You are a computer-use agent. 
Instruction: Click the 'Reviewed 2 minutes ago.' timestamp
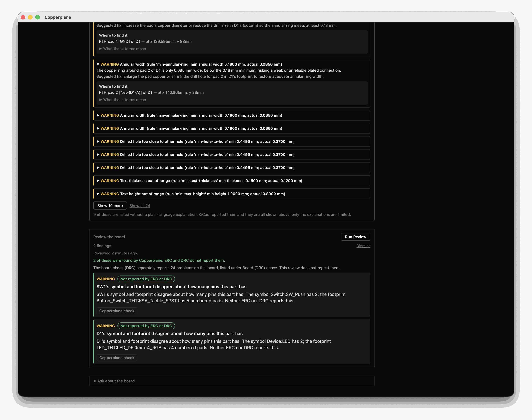click(116, 253)
